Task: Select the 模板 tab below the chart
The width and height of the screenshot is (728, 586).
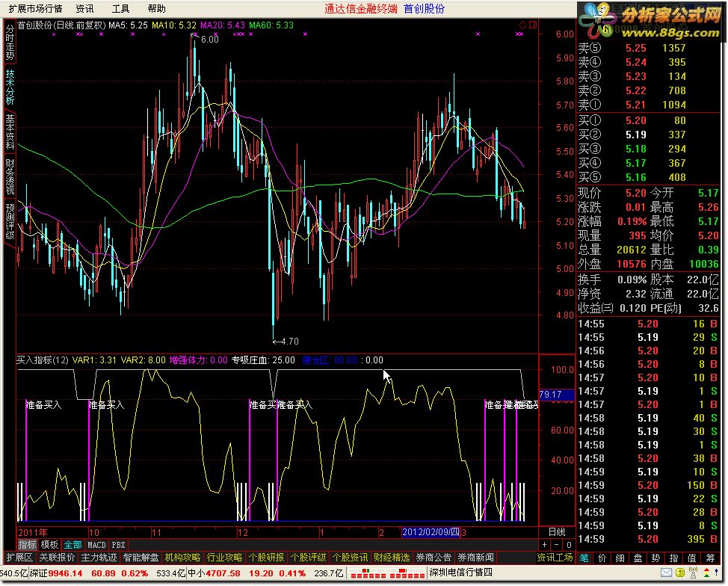Action: point(49,545)
